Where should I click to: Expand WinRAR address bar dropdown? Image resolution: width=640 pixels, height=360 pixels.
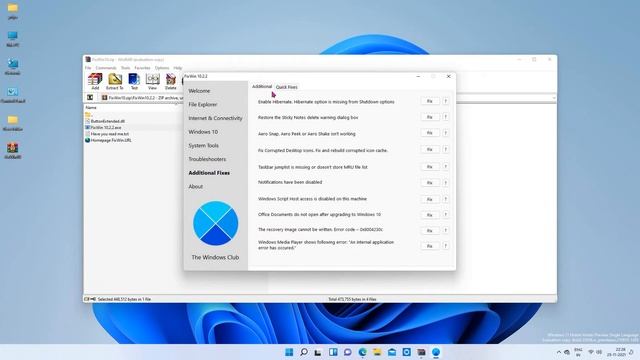[x=554, y=98]
